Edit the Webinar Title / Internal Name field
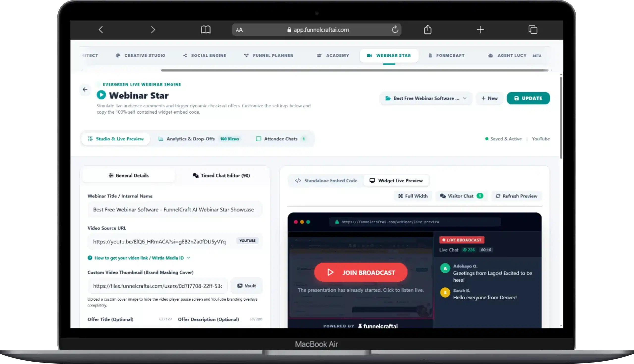634x364 pixels. tap(175, 209)
